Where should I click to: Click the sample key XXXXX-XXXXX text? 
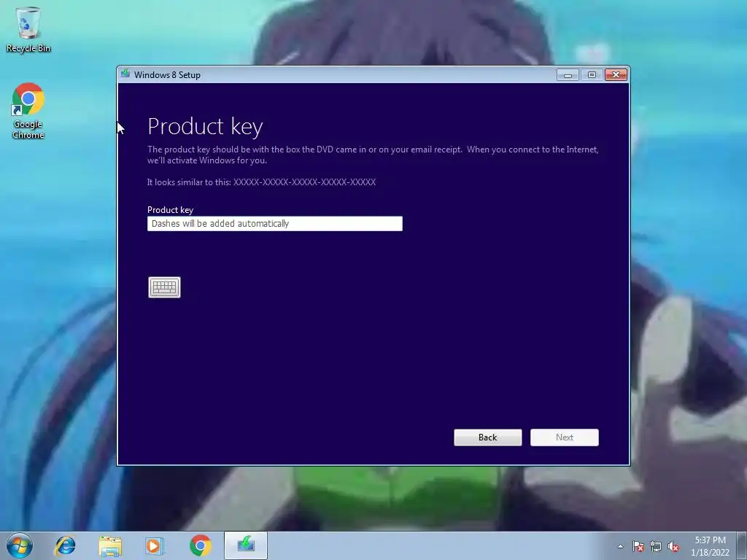tap(304, 182)
